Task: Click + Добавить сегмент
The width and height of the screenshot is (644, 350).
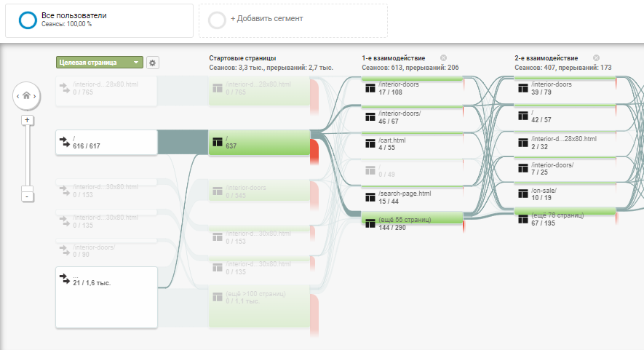Action: [293, 19]
